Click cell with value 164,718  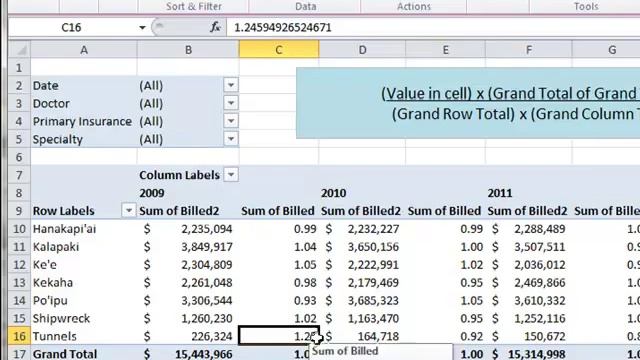[378, 336]
